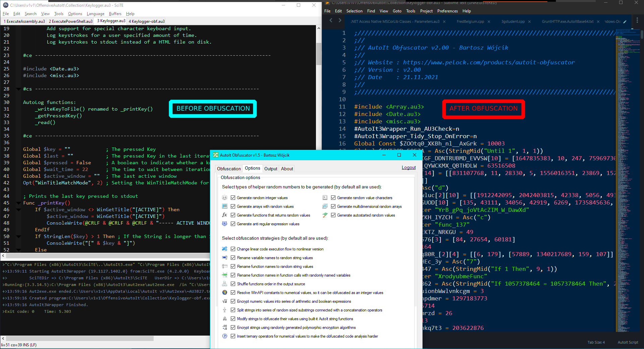
Task: Collapse the If StringLen fold at line 50
Action: pos(18,237)
